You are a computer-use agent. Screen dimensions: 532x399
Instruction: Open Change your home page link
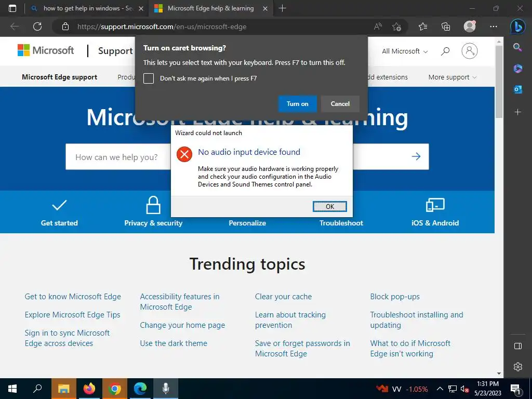182,325
